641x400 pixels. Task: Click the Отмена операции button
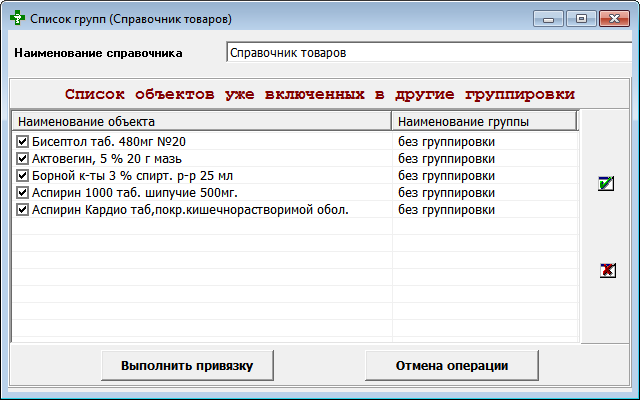(452, 365)
